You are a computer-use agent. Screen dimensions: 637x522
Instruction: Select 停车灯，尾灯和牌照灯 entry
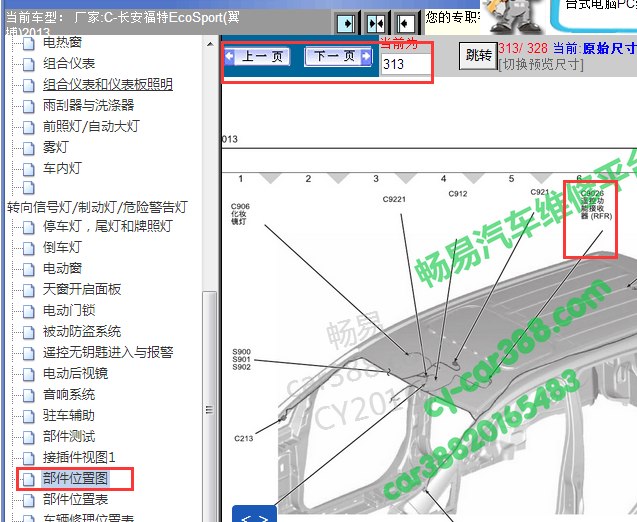click(108, 226)
